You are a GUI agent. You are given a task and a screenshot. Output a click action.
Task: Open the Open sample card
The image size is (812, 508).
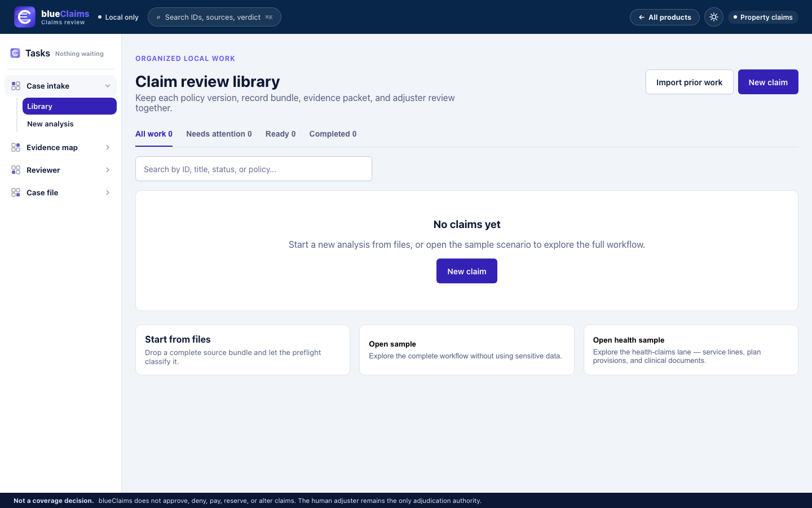467,350
